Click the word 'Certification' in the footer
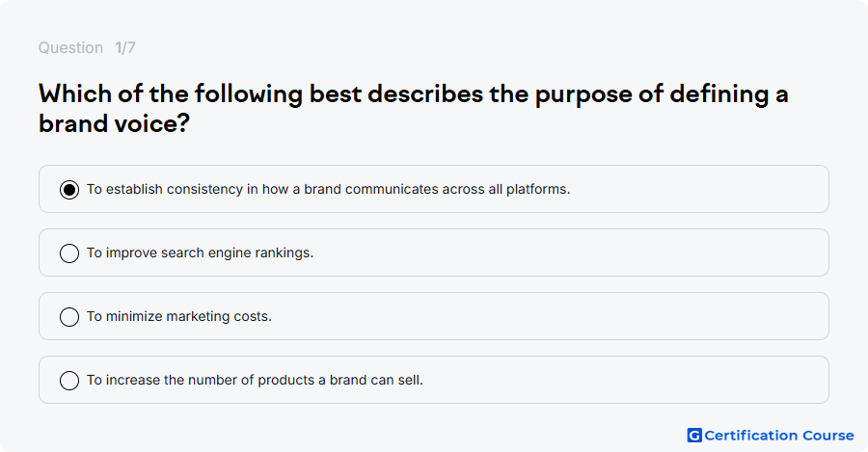This screenshot has width=868, height=452. pos(750,436)
